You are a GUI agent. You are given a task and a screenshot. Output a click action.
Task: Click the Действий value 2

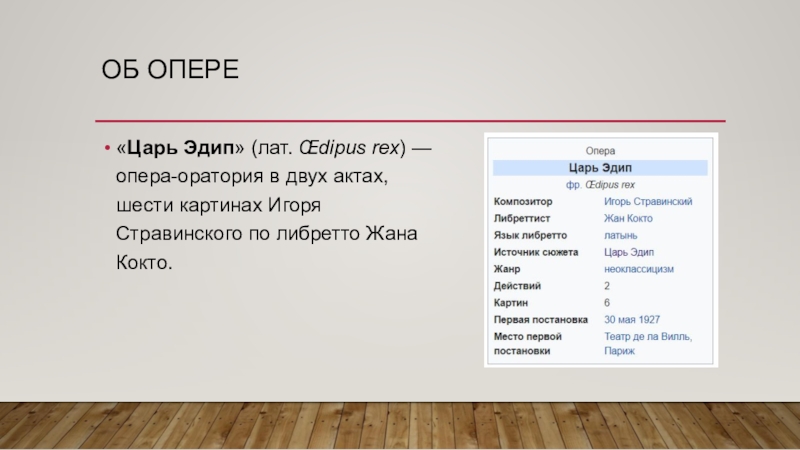point(607,286)
